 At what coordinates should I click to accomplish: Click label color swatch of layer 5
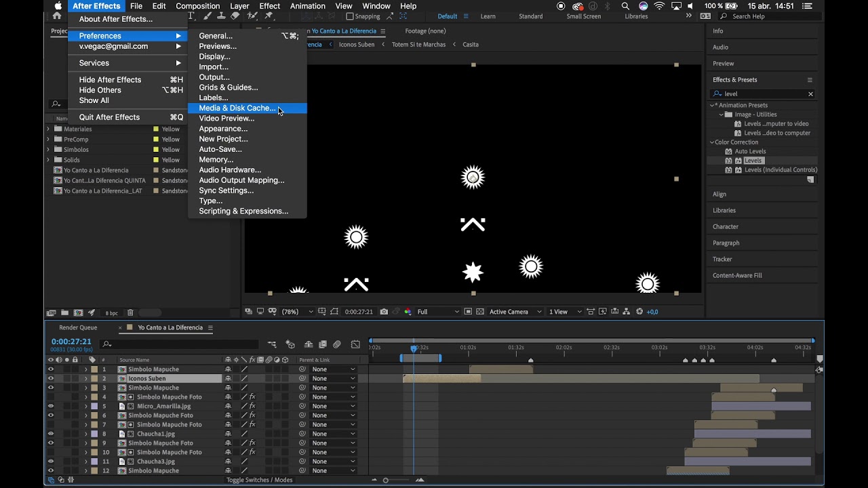[95, 406]
